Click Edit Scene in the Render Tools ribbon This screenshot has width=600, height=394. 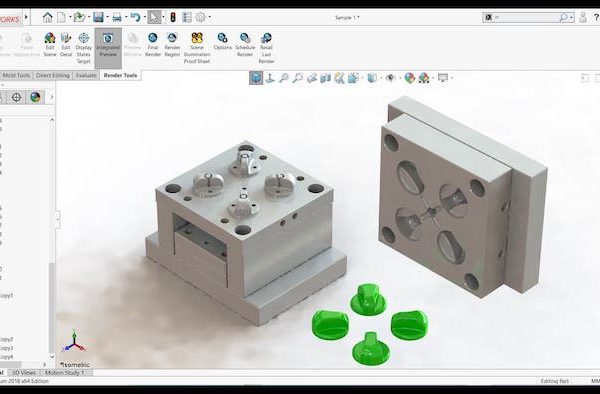pos(50,44)
